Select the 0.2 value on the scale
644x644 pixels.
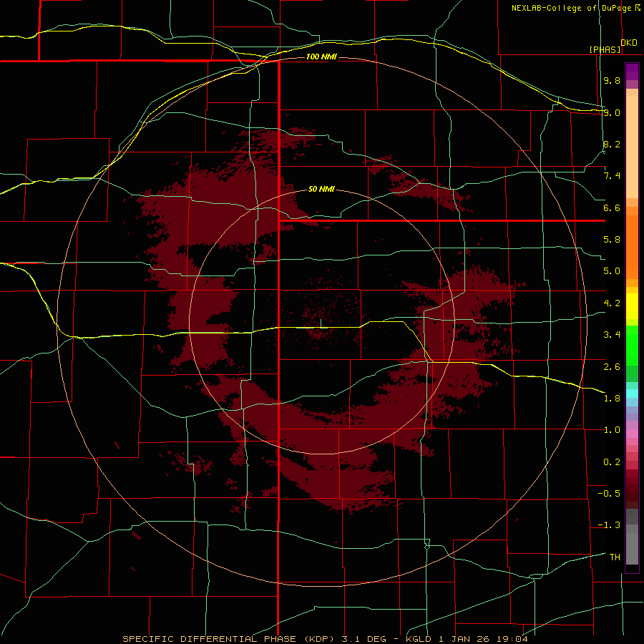(612, 462)
